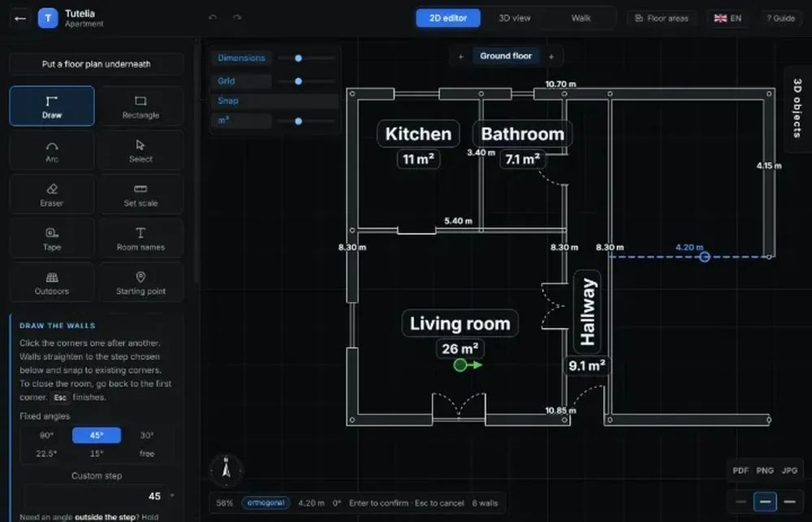The image size is (812, 522).
Task: Redo the last action
Action: pos(237,18)
